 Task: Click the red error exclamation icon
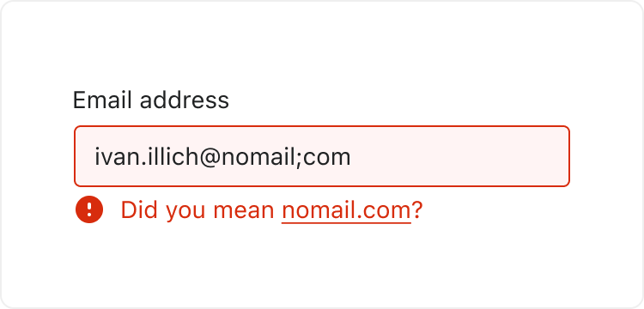pyautogui.click(x=89, y=209)
